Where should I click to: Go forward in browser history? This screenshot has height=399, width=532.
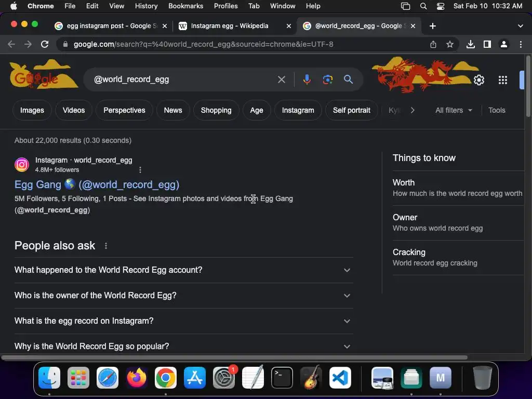[x=28, y=44]
